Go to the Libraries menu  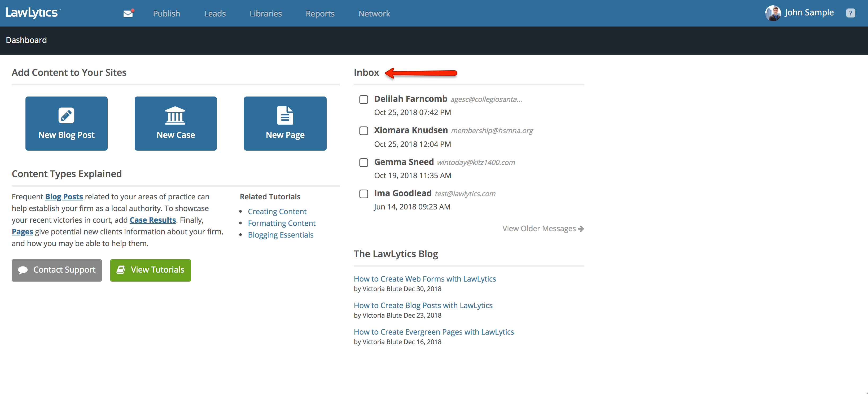tap(266, 14)
